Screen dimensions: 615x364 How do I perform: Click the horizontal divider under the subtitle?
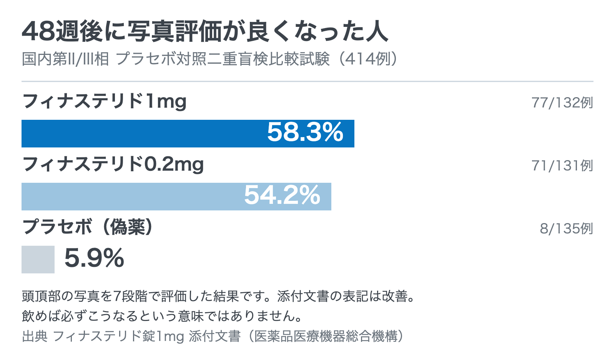307,81
